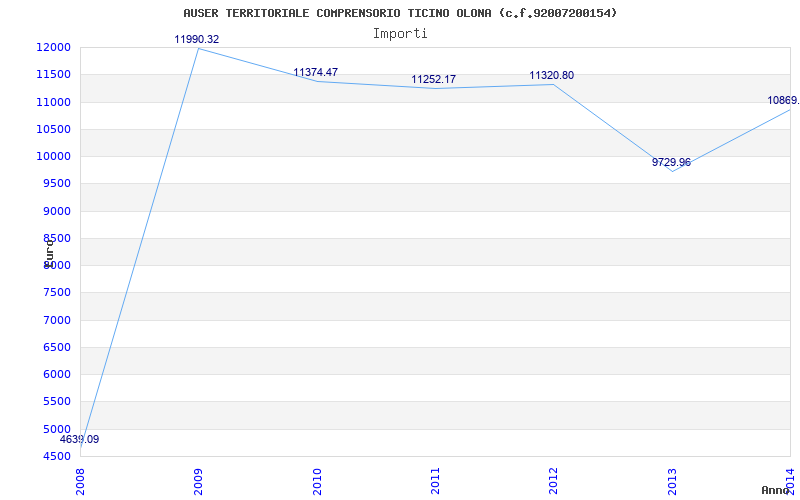Screen dimensions: 800x500
Task: Click the 2013 year axis label
Action: pos(672,480)
